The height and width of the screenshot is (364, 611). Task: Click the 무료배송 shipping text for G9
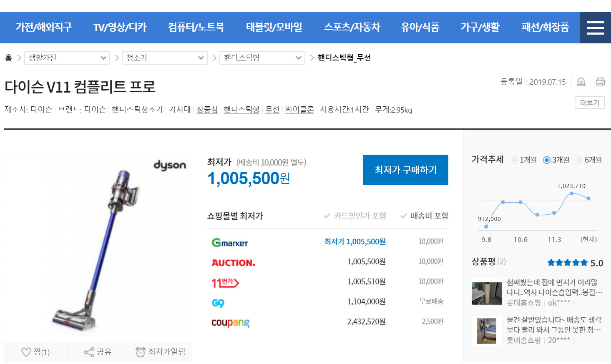click(431, 301)
